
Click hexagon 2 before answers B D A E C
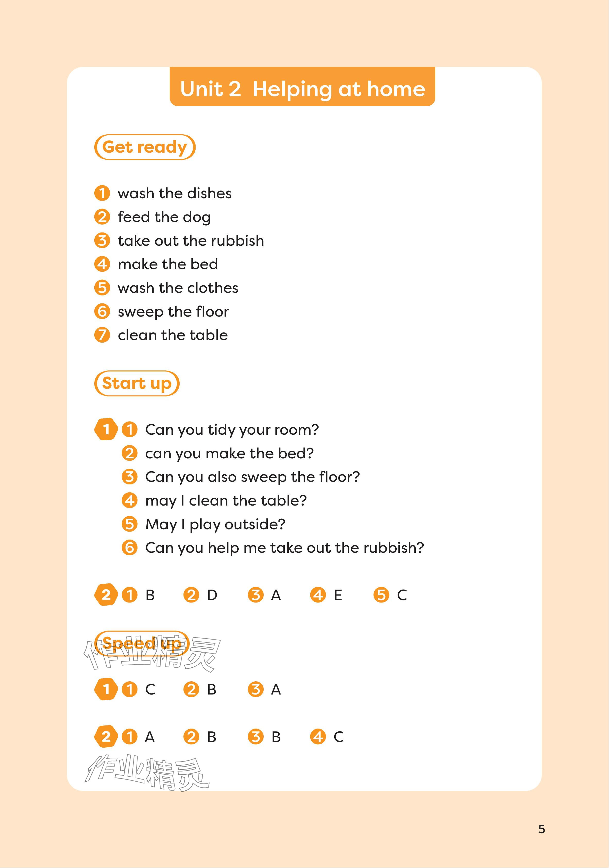tap(106, 595)
